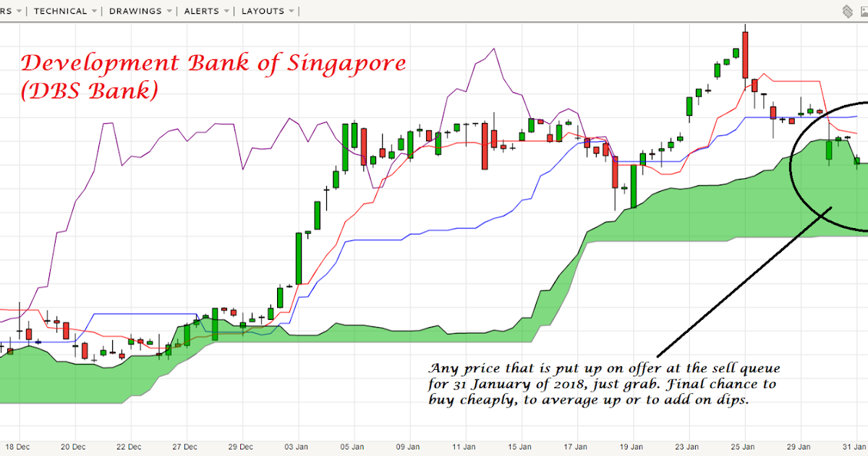Image resolution: width=868 pixels, height=456 pixels.
Task: Open the DRAWINGS menu
Action: pos(140,11)
